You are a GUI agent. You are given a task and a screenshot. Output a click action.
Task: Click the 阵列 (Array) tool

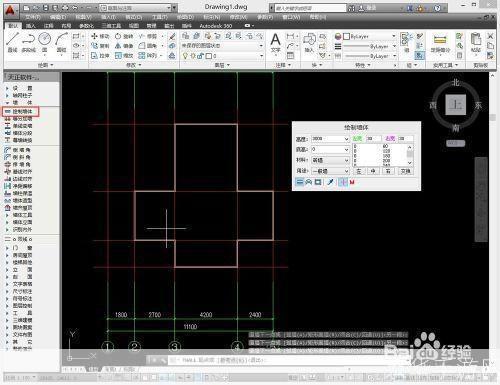pyautogui.click(x=147, y=55)
